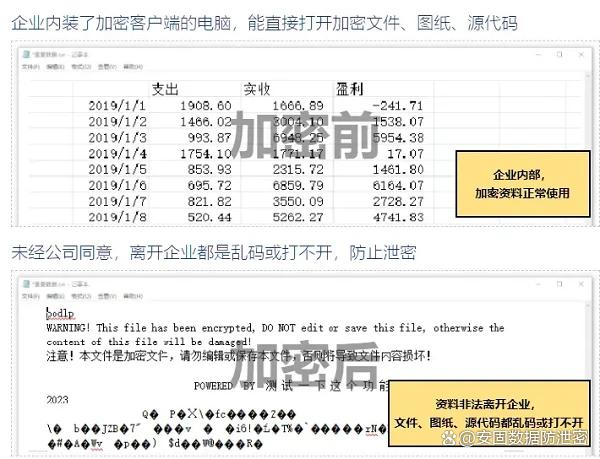Image resolution: width=600 pixels, height=459 pixels.
Task: Open the 帮助(H) menu in the garbled-text Notepad window
Action: [133, 296]
